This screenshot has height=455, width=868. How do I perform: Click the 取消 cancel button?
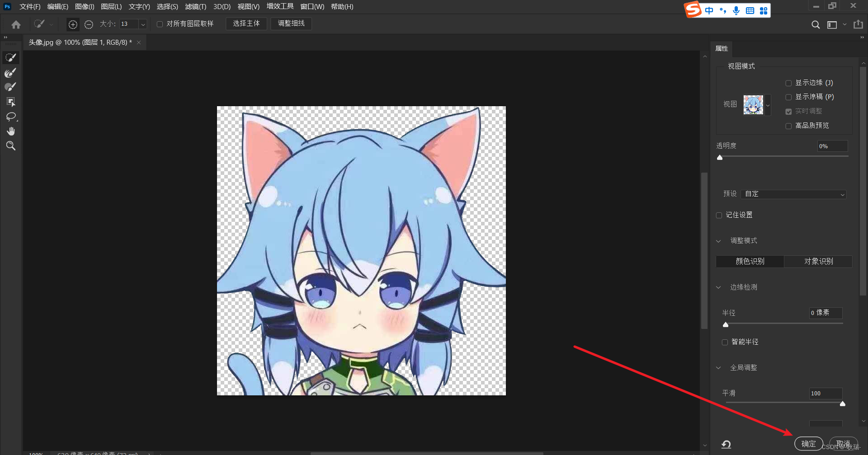tap(843, 444)
